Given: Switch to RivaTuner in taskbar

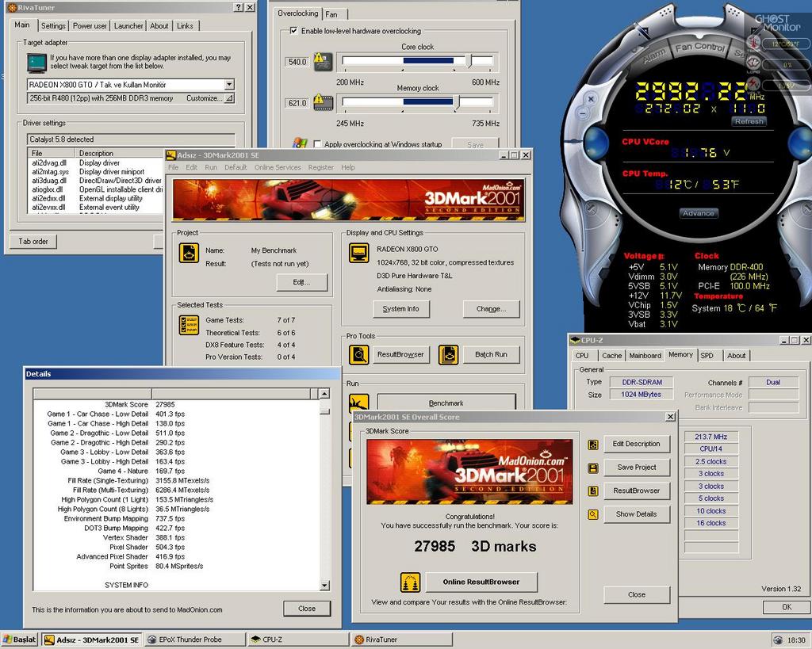Looking at the screenshot, I should (x=401, y=639).
